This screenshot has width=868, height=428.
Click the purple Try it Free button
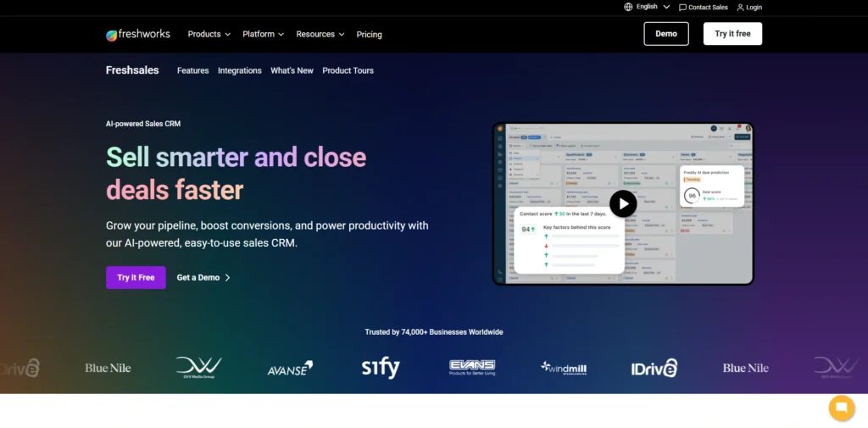pos(136,277)
